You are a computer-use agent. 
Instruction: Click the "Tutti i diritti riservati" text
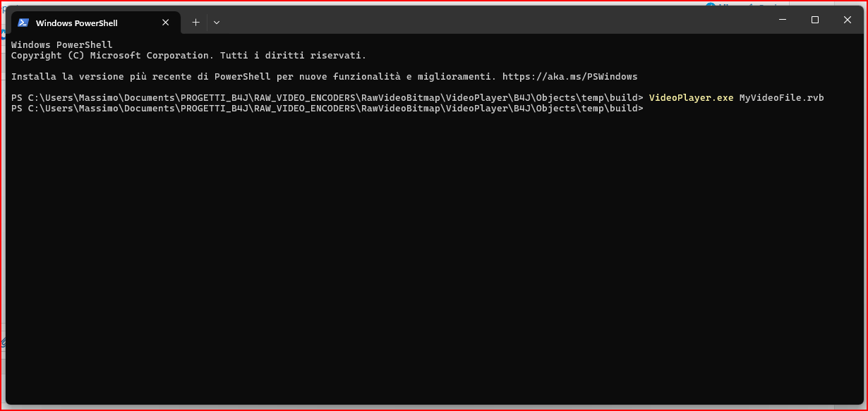tap(293, 55)
